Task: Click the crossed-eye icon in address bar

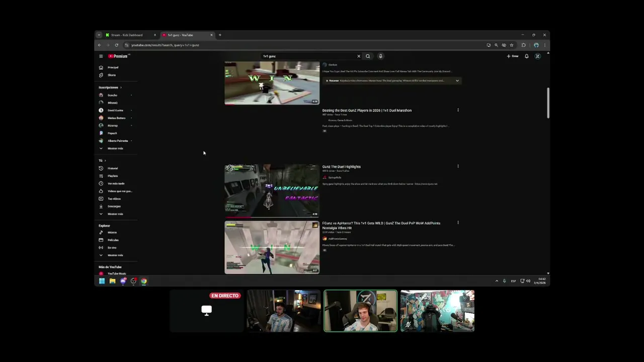Action: coord(504,45)
